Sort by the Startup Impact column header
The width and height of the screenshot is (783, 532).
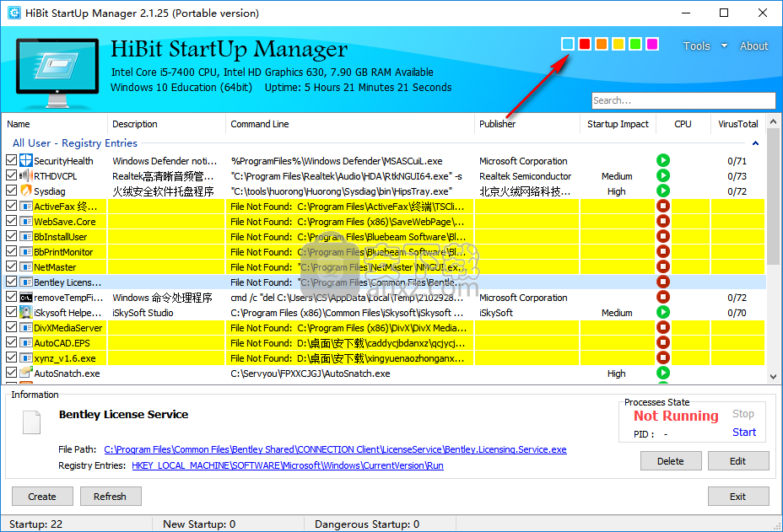[618, 124]
